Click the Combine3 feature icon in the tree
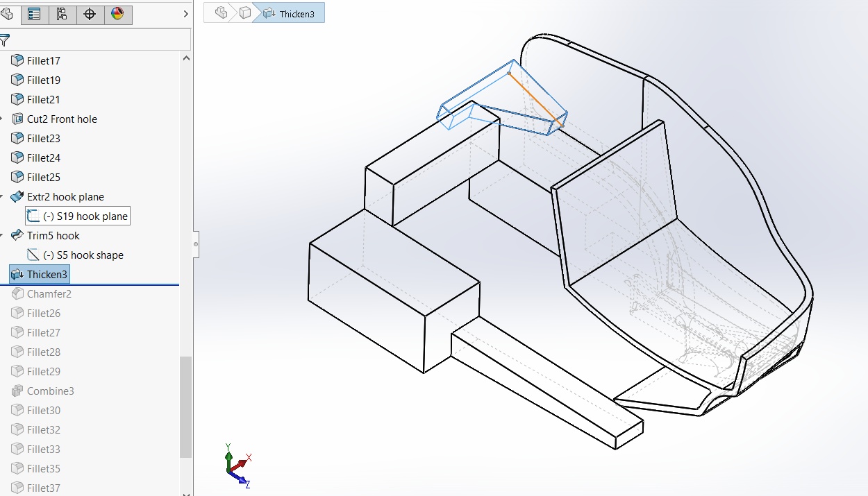This screenshot has height=496, width=868. 18,391
